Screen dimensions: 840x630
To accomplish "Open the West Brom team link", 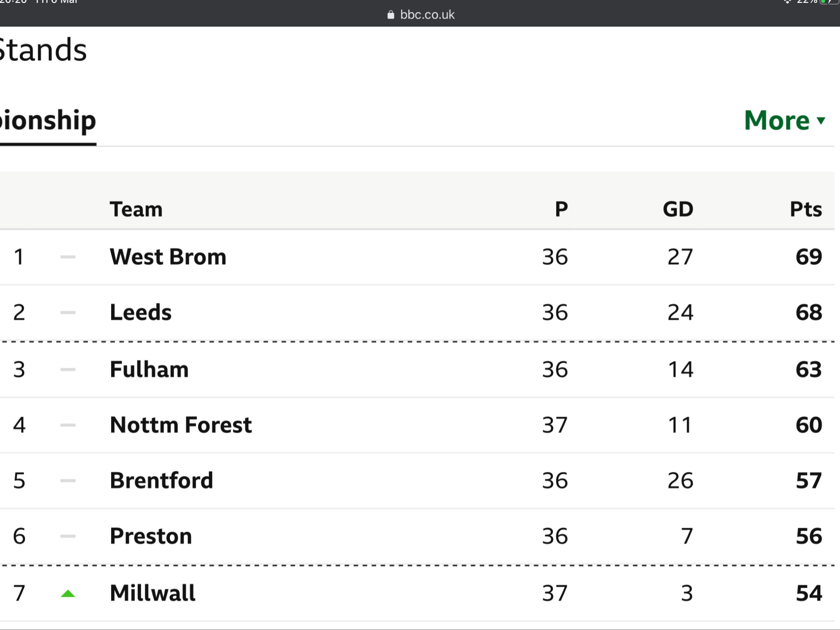I will point(168,257).
